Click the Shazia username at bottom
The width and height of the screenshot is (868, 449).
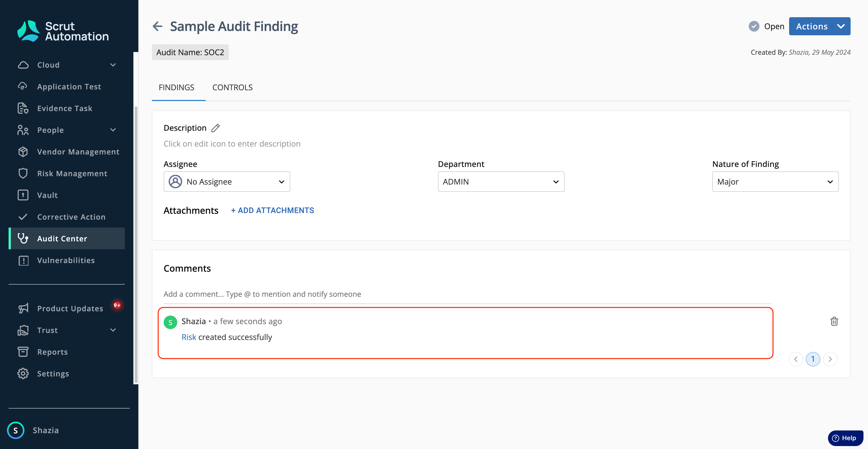coord(46,430)
